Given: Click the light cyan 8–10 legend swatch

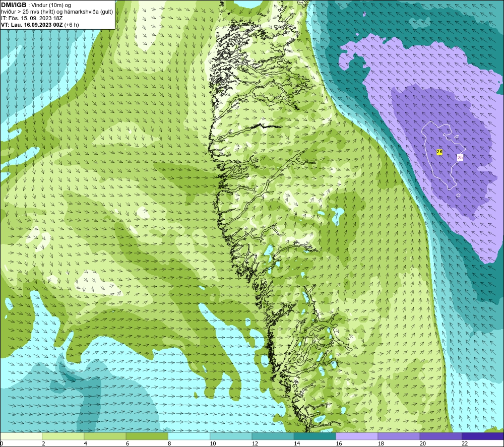Looking at the screenshot, I should click(189, 436).
